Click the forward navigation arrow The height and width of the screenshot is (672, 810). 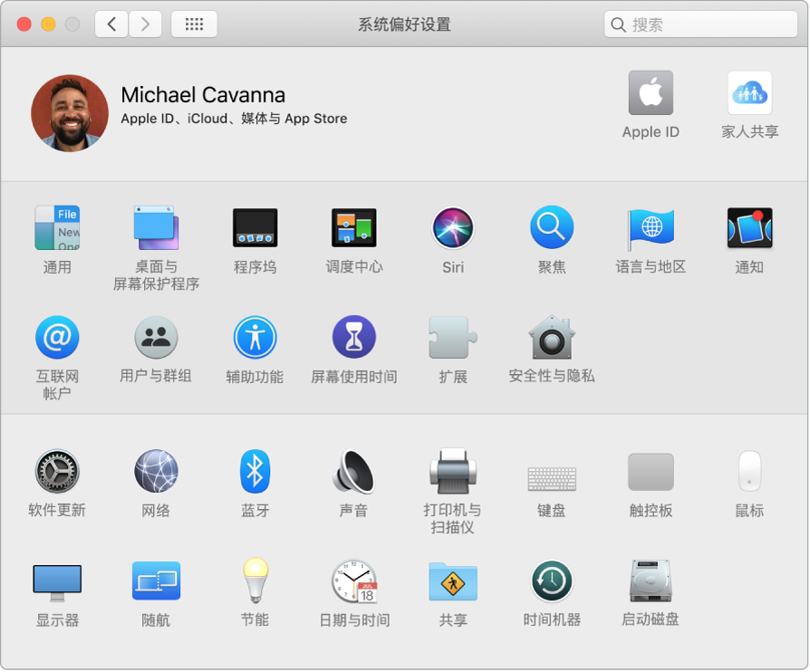click(x=145, y=24)
